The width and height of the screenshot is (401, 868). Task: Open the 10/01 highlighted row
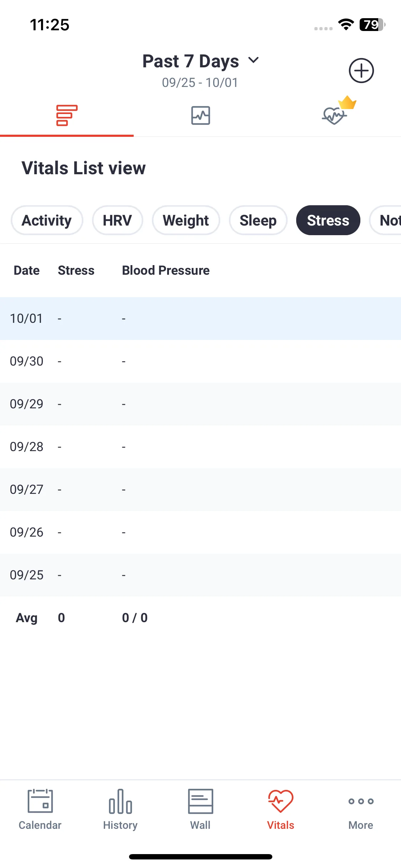coord(200,319)
